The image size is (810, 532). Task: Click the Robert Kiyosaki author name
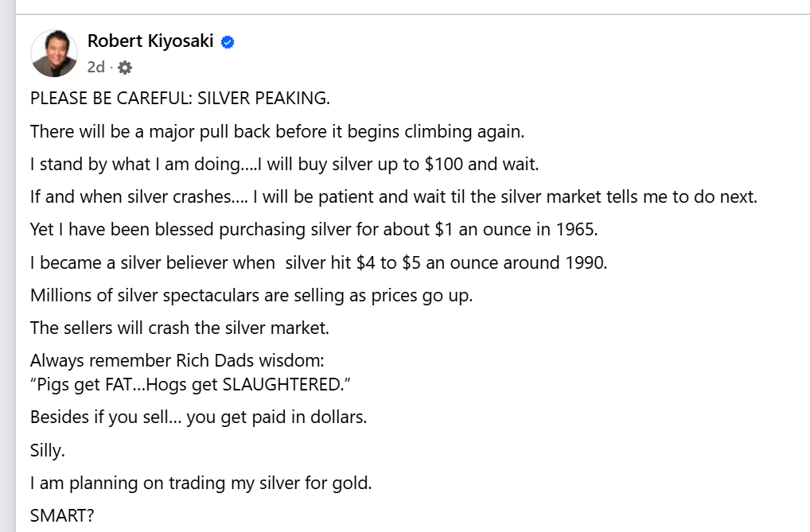[x=150, y=41]
